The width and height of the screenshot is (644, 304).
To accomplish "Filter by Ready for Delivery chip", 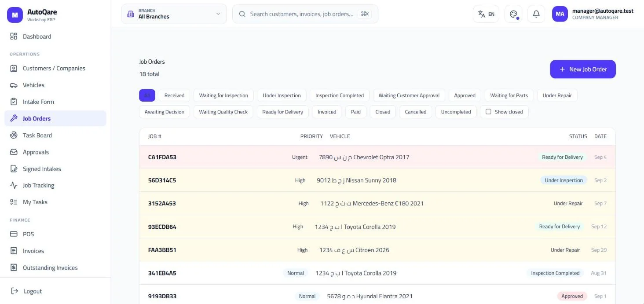I will pos(283,112).
